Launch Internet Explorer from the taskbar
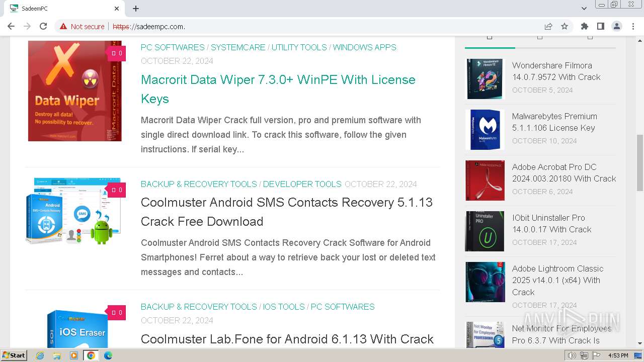644x362 pixels. click(x=40, y=355)
